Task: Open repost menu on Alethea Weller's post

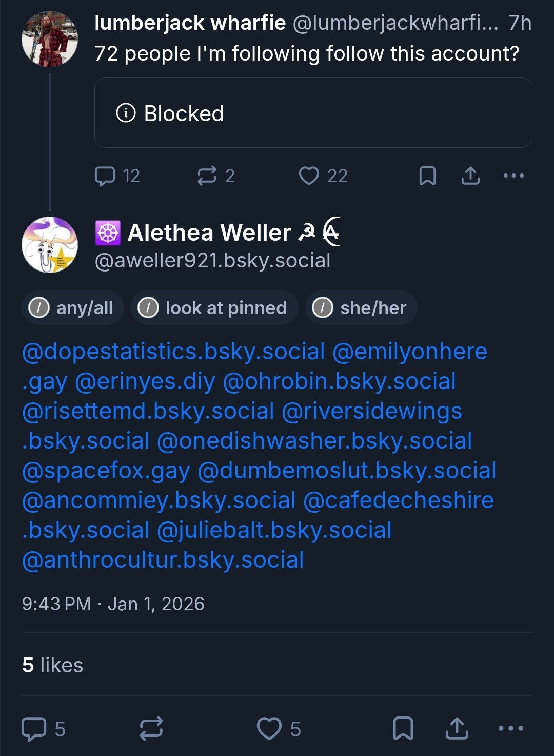Action: [x=151, y=729]
